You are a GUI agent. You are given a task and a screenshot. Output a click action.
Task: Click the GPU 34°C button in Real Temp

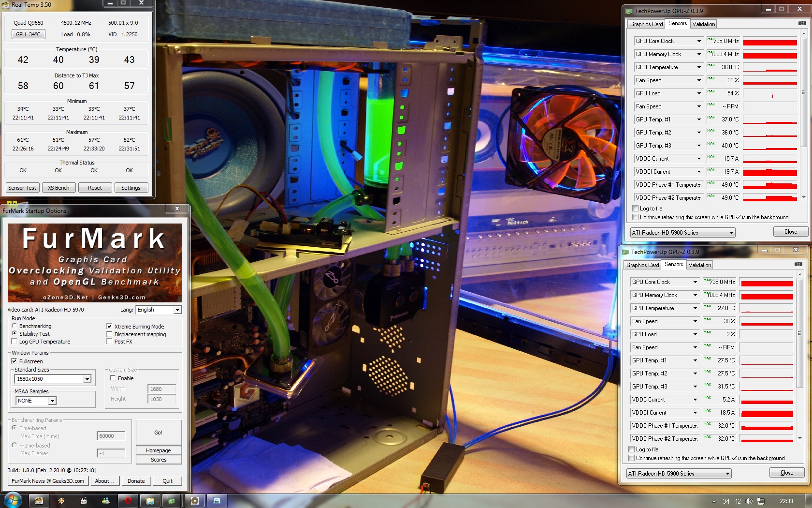[x=28, y=34]
